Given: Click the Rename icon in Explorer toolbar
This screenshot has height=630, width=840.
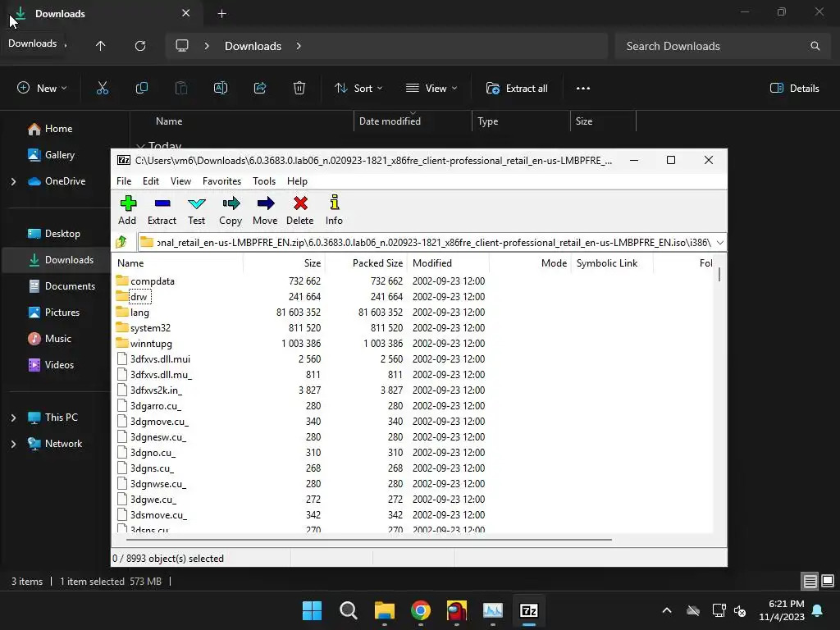Looking at the screenshot, I should 221,89.
